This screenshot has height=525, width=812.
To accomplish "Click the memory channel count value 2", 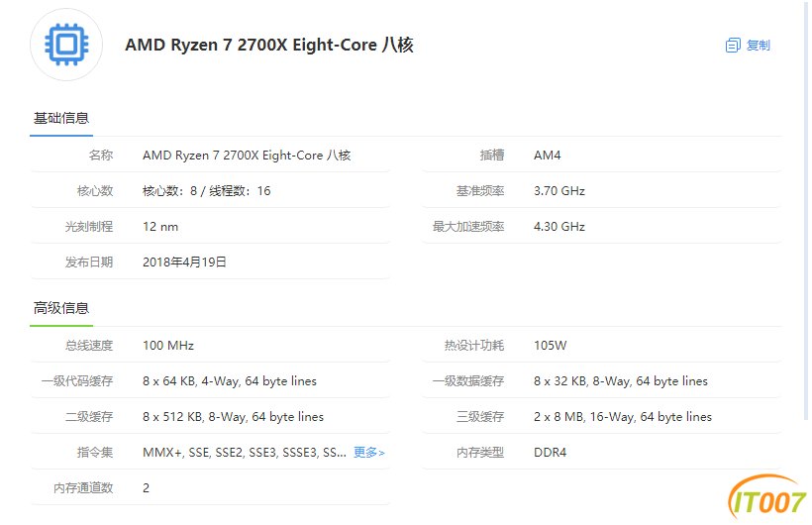I will click(x=146, y=488).
